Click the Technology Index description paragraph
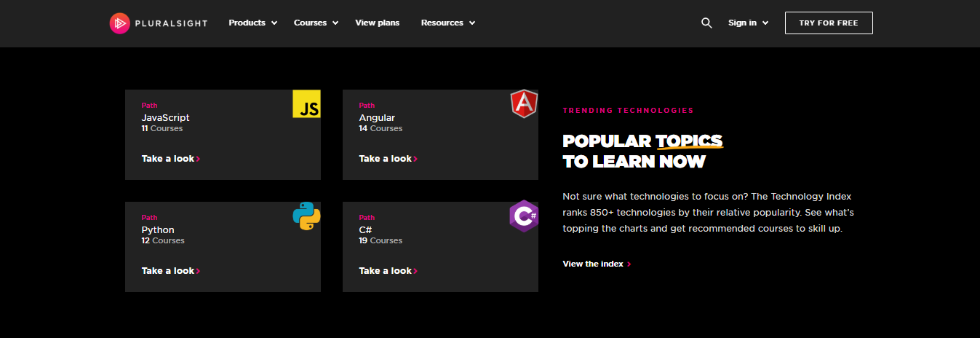 pyautogui.click(x=708, y=213)
